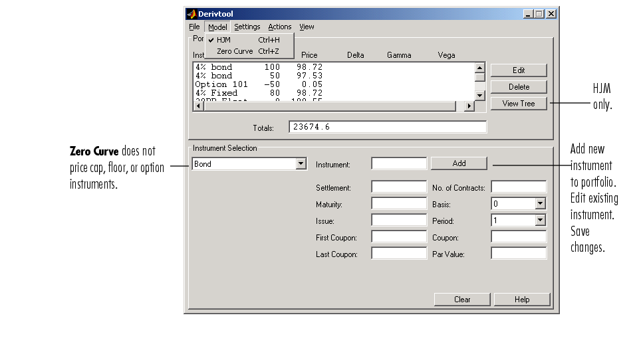This screenshot has width=627, height=364.
Task: Open the View menu
Action: [x=307, y=27]
